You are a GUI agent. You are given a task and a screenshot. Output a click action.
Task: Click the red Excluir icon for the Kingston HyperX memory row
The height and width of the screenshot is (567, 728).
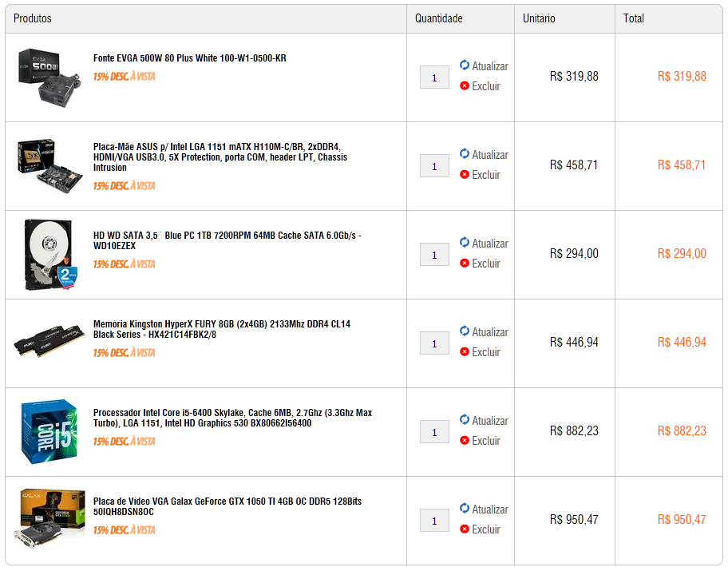[465, 352]
